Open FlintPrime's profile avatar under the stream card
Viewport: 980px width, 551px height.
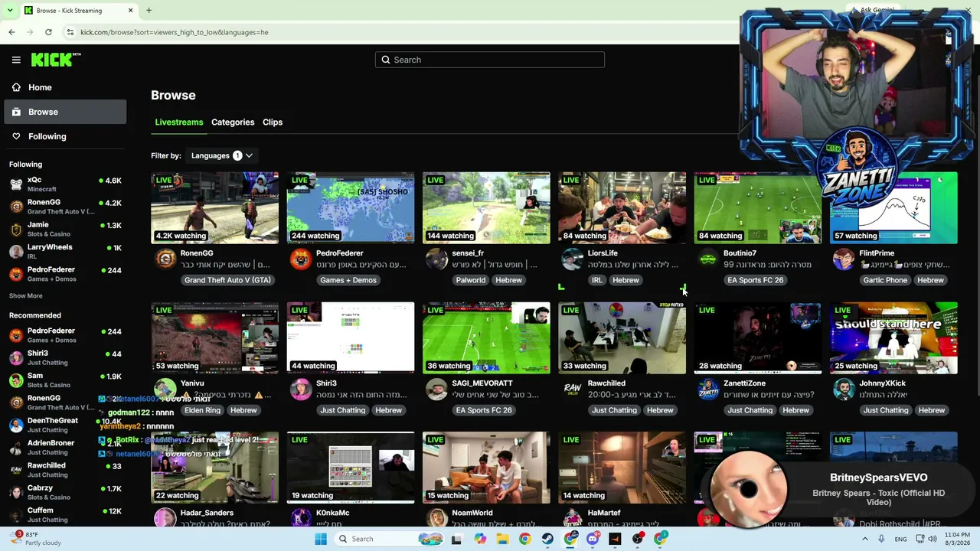pyautogui.click(x=844, y=259)
